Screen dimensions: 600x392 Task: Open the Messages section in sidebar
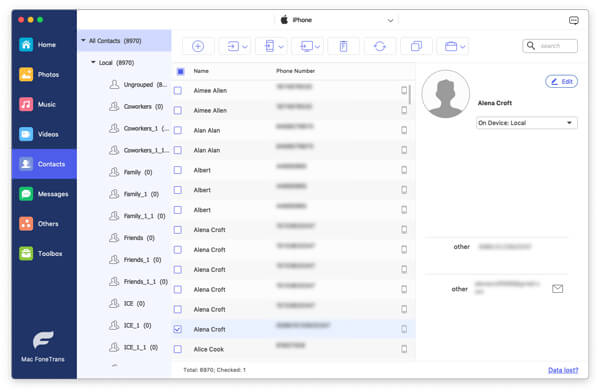[x=44, y=194]
